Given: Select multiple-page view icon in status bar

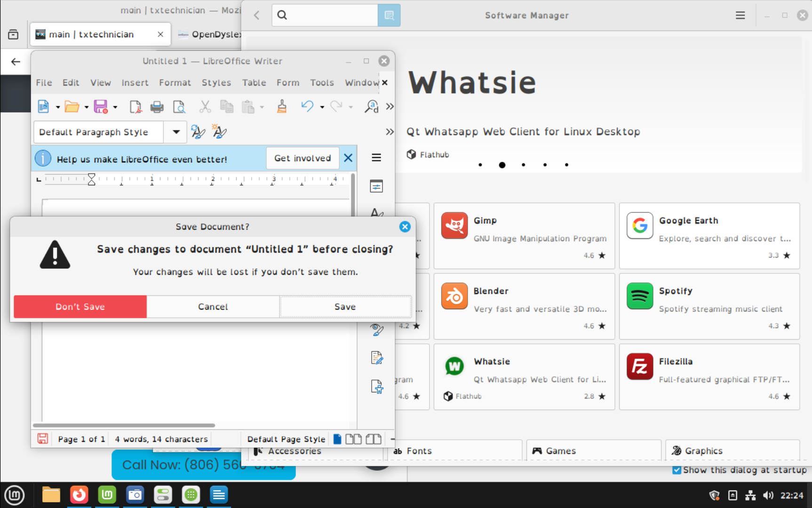Looking at the screenshot, I should click(353, 439).
